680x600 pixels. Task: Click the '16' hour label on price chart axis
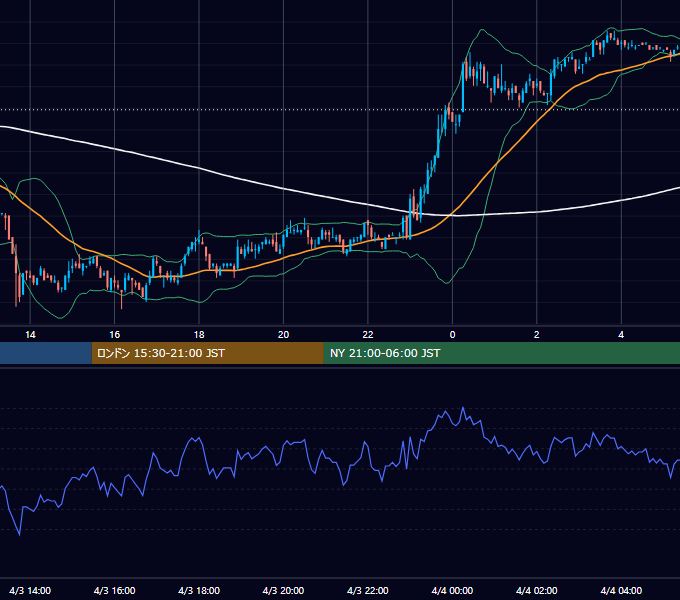114,335
